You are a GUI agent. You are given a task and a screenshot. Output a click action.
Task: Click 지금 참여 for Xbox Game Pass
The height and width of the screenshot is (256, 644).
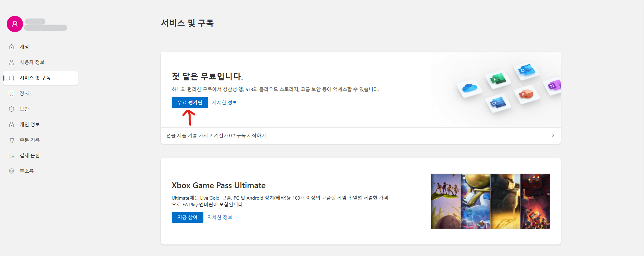[188, 217]
